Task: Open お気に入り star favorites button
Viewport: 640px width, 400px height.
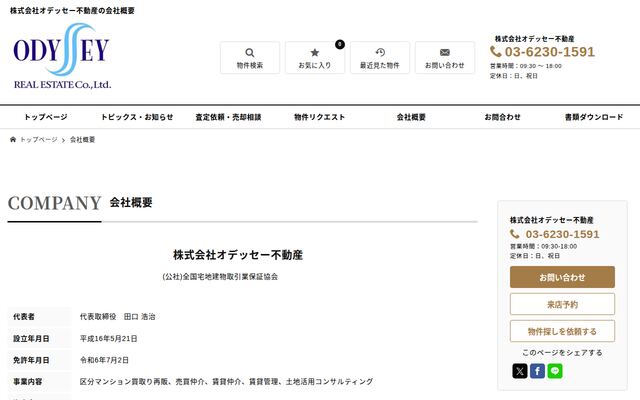Action: pyautogui.click(x=315, y=58)
